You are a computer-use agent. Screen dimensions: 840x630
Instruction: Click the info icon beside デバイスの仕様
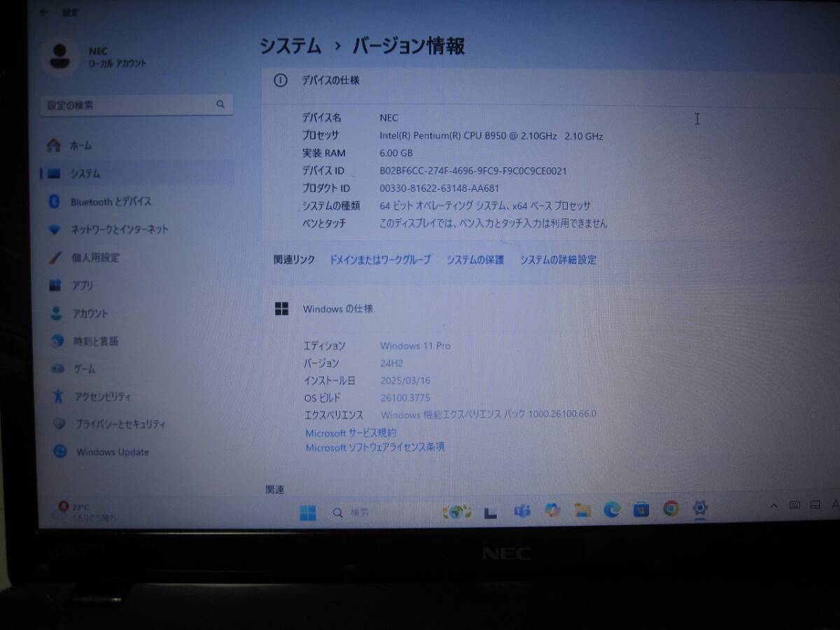click(281, 80)
